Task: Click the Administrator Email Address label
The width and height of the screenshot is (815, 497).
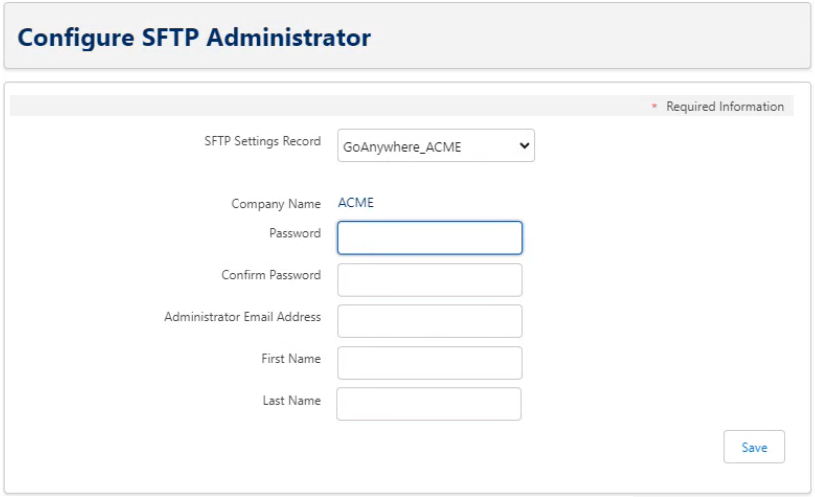Action: click(242, 317)
